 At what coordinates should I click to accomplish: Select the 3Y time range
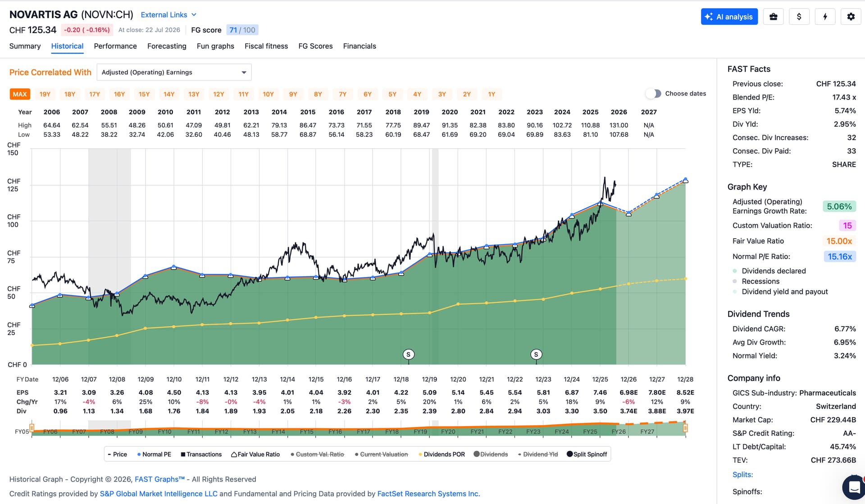[442, 94]
